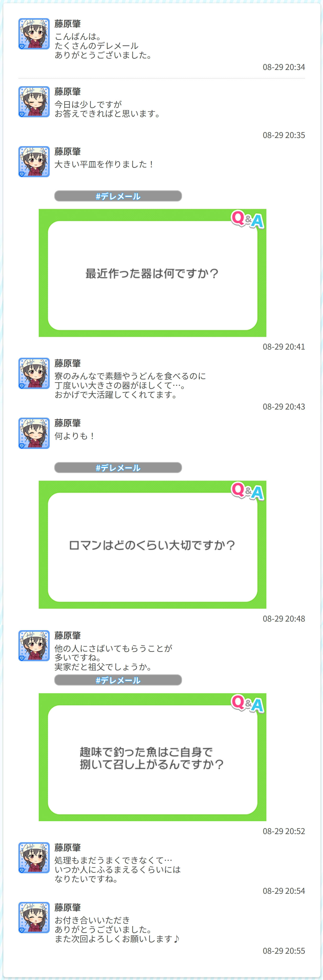Click the avatar beside 寮のみんなで素麺 message
This screenshot has height=980, width=323.
[34, 373]
